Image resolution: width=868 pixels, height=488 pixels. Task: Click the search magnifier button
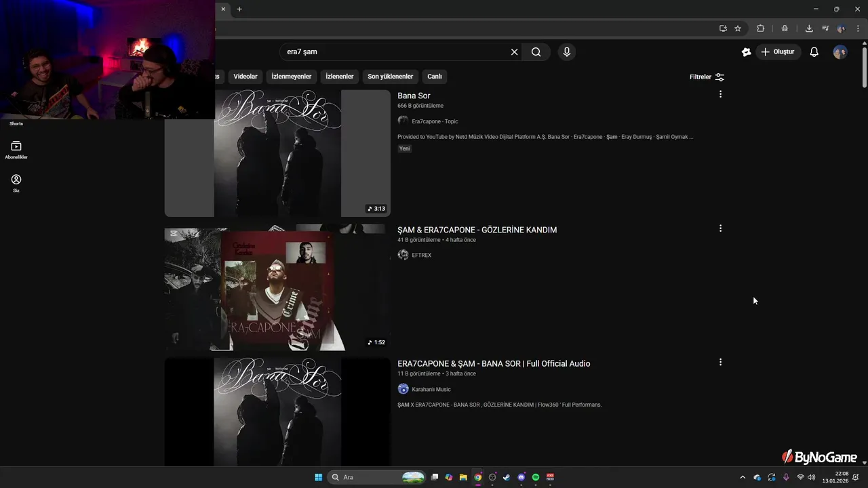[536, 52]
